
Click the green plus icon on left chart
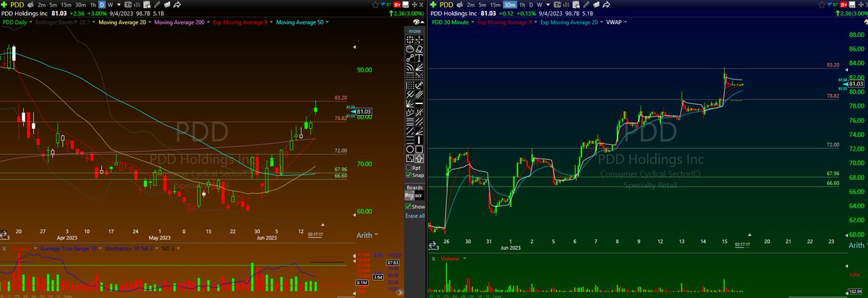point(4,5)
